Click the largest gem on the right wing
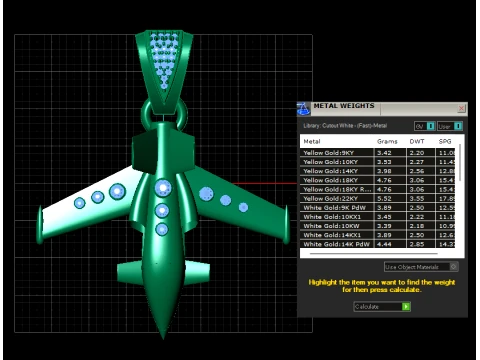This screenshot has width=480, height=360. coord(206,194)
